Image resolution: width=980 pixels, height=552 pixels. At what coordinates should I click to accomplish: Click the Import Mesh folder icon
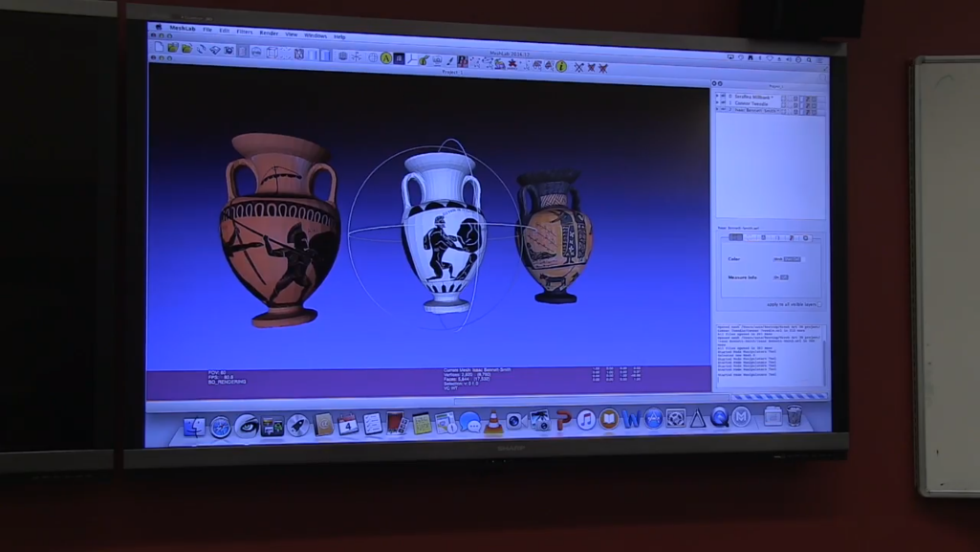(x=186, y=49)
